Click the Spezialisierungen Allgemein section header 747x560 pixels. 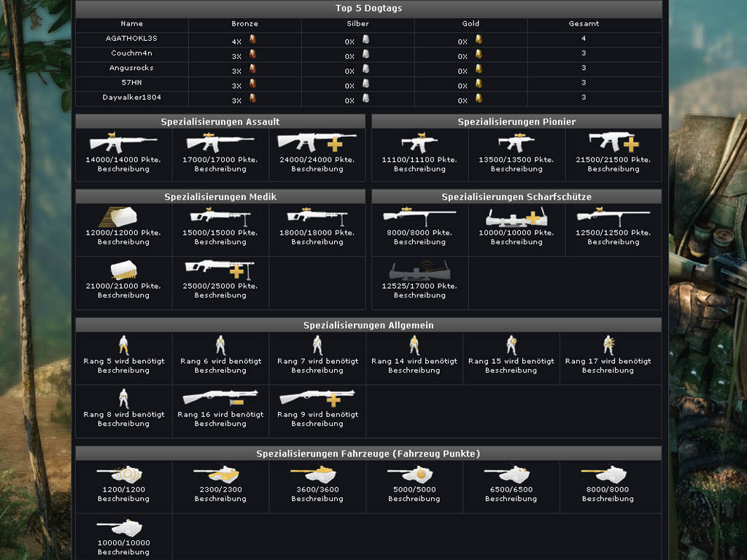tap(368, 325)
